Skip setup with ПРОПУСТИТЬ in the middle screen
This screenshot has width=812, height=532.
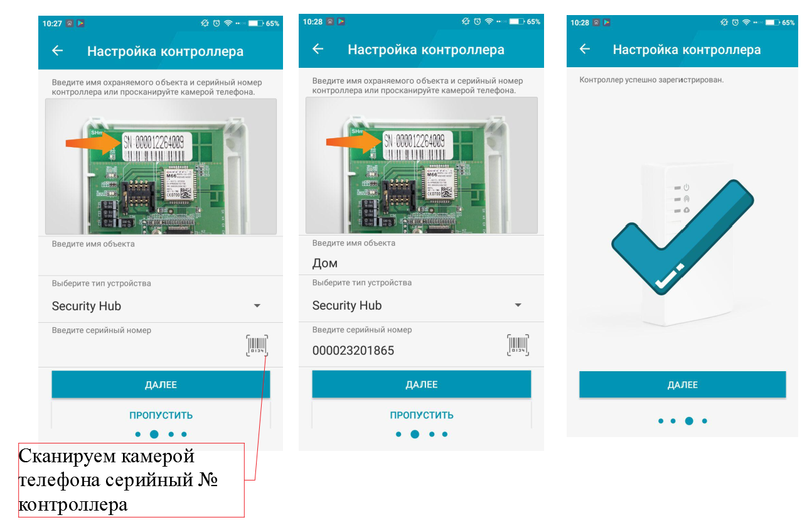[x=421, y=415]
